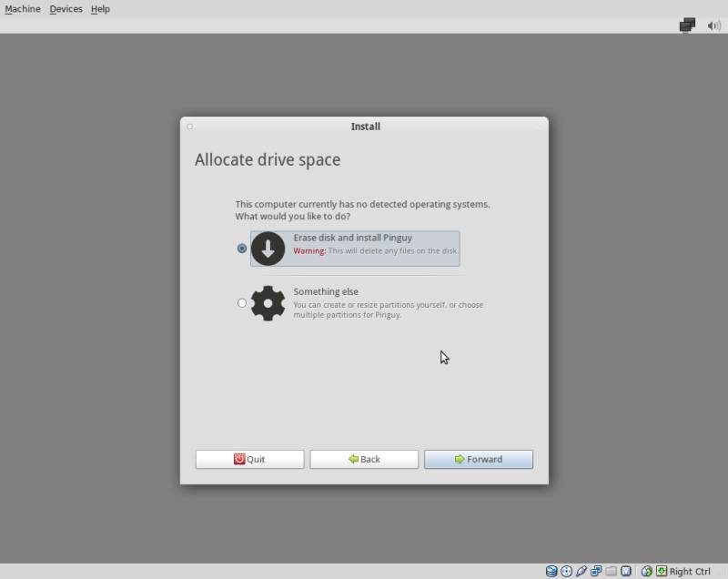Click the gear icon for Something else
The height and width of the screenshot is (579, 728).
[x=268, y=303]
